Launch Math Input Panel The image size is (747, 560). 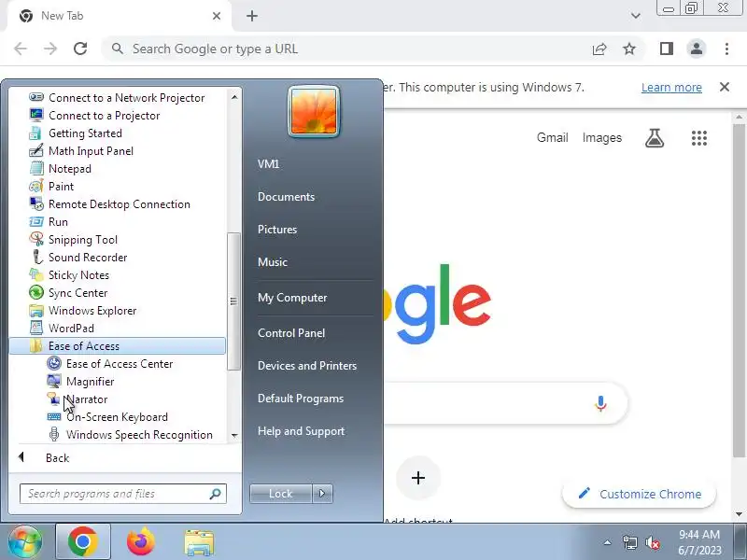coord(81,151)
